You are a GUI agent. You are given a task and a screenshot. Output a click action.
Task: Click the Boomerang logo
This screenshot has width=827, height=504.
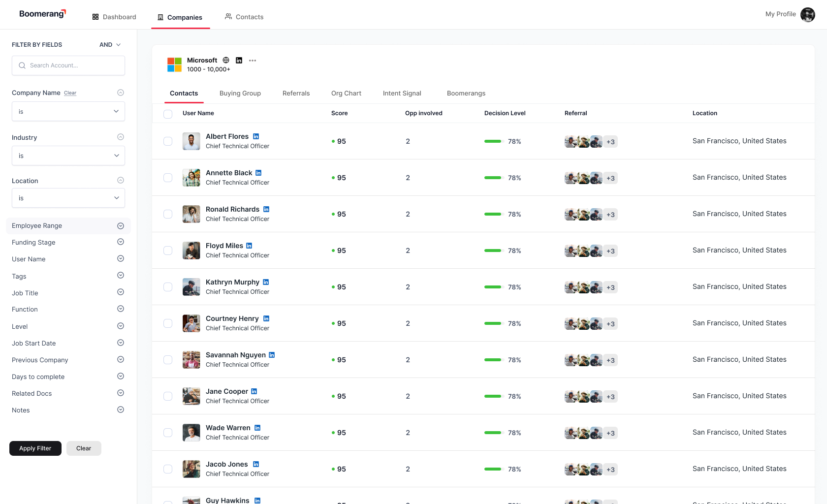coord(42,14)
